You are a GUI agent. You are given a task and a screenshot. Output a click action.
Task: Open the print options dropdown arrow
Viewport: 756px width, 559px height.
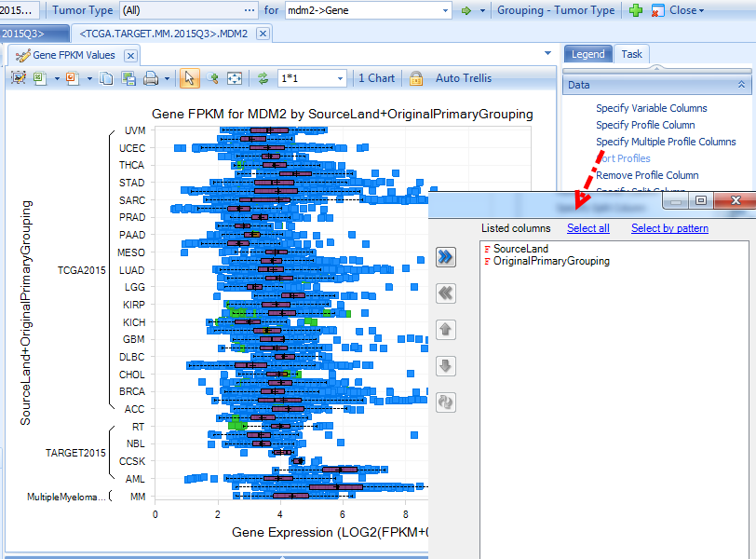point(167,78)
